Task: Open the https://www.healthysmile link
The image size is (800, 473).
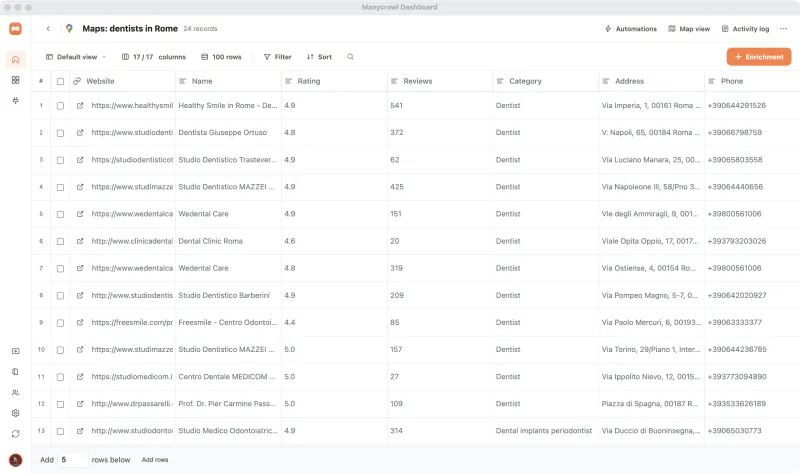Action: point(132,106)
